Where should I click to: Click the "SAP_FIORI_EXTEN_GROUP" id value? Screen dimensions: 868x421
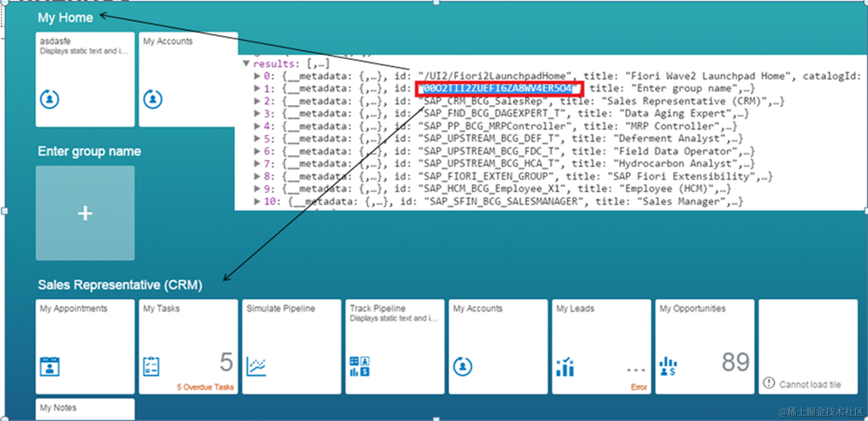coord(486,177)
